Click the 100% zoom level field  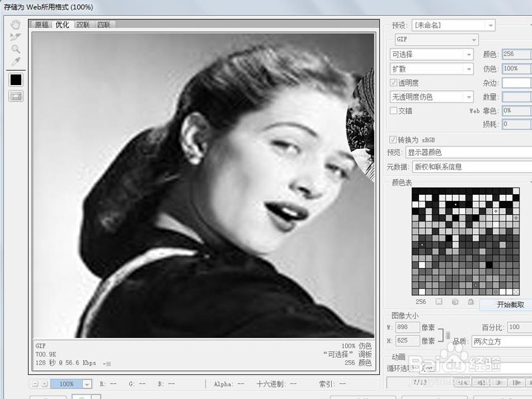pyautogui.click(x=66, y=384)
